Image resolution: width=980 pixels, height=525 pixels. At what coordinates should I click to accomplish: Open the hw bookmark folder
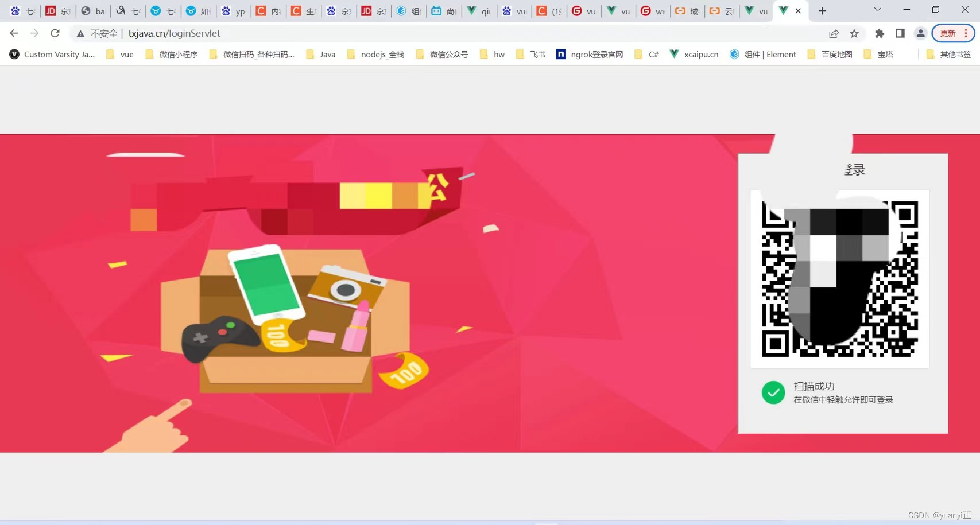click(x=493, y=55)
